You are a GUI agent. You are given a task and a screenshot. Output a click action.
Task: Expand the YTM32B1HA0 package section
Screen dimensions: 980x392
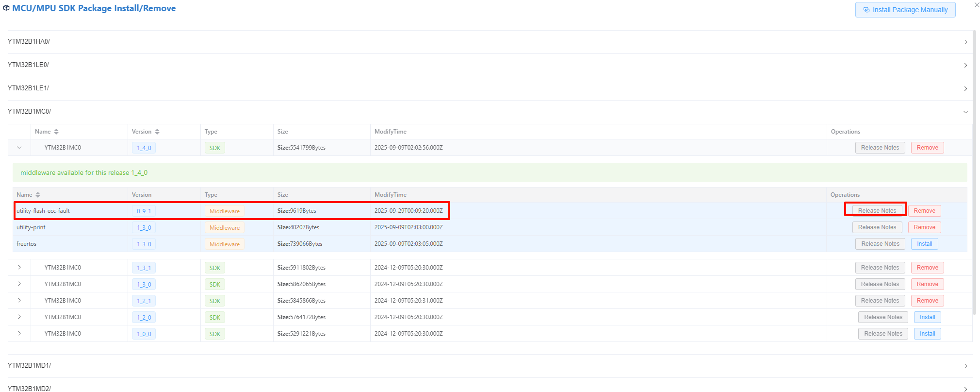[965, 42]
